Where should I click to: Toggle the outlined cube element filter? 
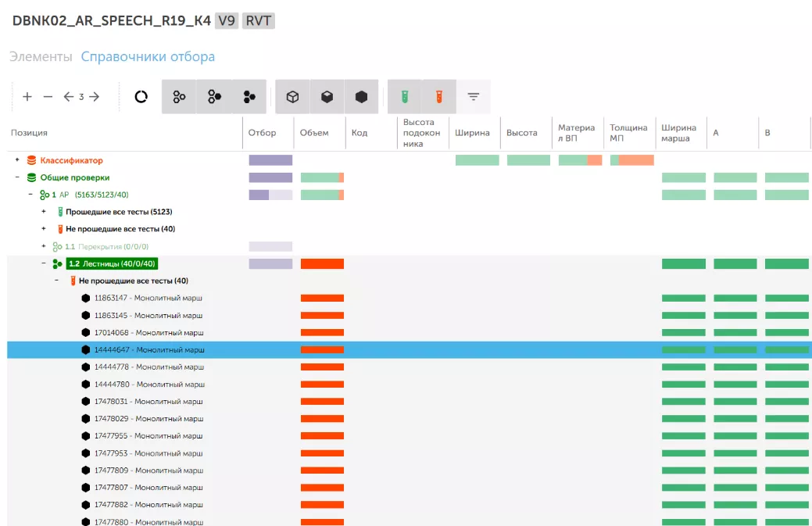tap(292, 97)
